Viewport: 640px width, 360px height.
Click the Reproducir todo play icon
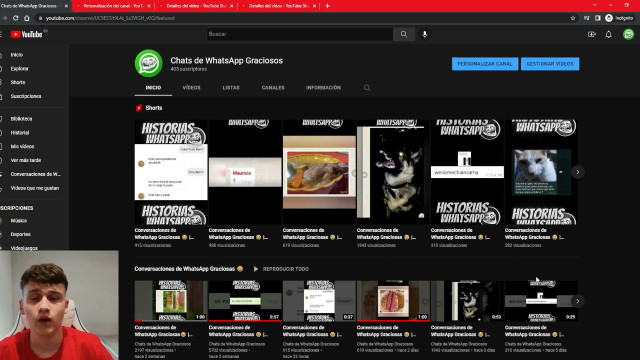point(256,269)
